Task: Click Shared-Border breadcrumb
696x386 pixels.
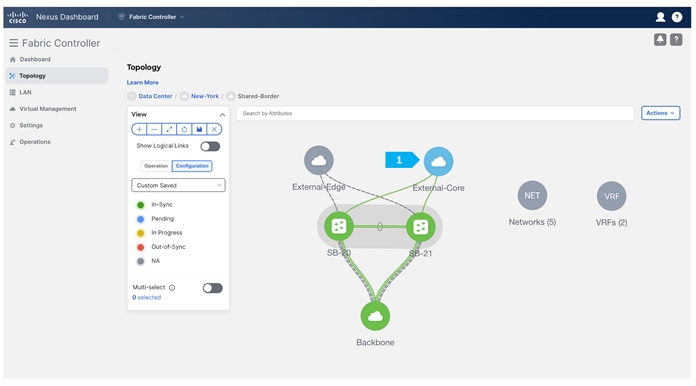Action: (258, 96)
